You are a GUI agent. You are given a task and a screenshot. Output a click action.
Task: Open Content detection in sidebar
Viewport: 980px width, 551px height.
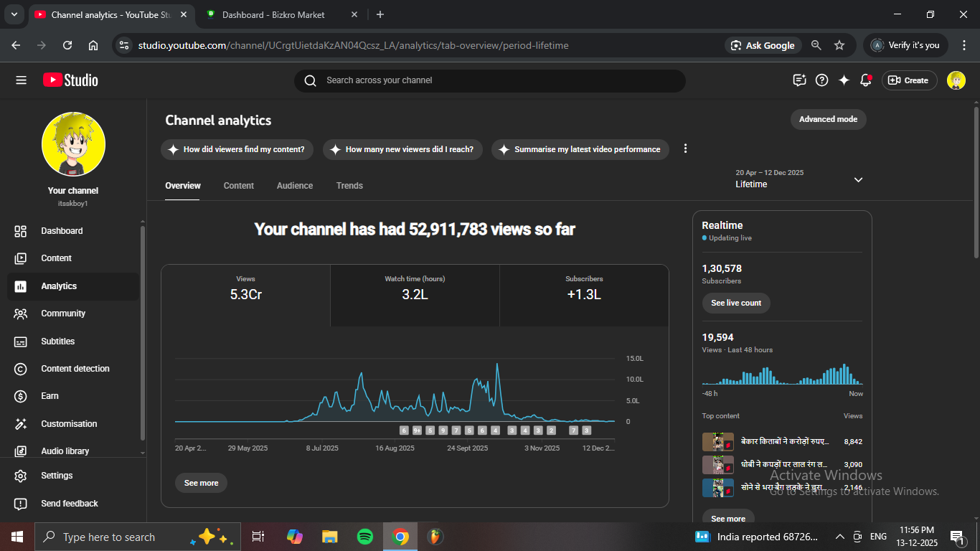[x=75, y=369]
